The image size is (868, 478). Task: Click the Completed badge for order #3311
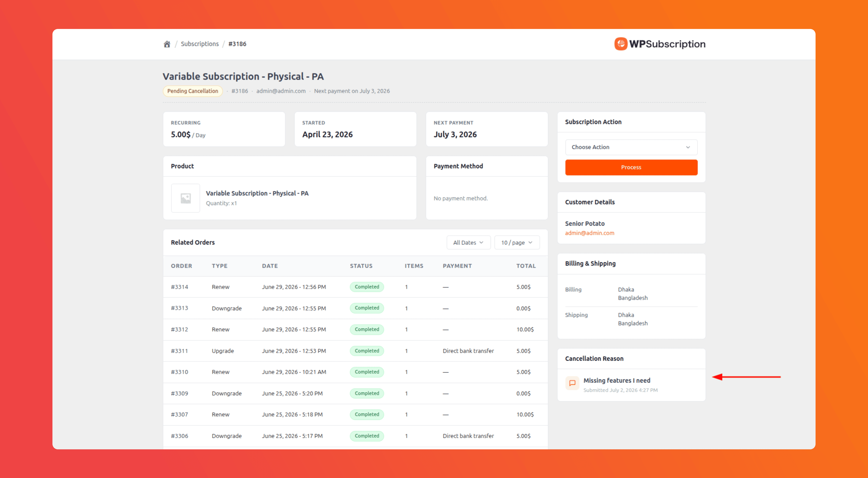367,351
